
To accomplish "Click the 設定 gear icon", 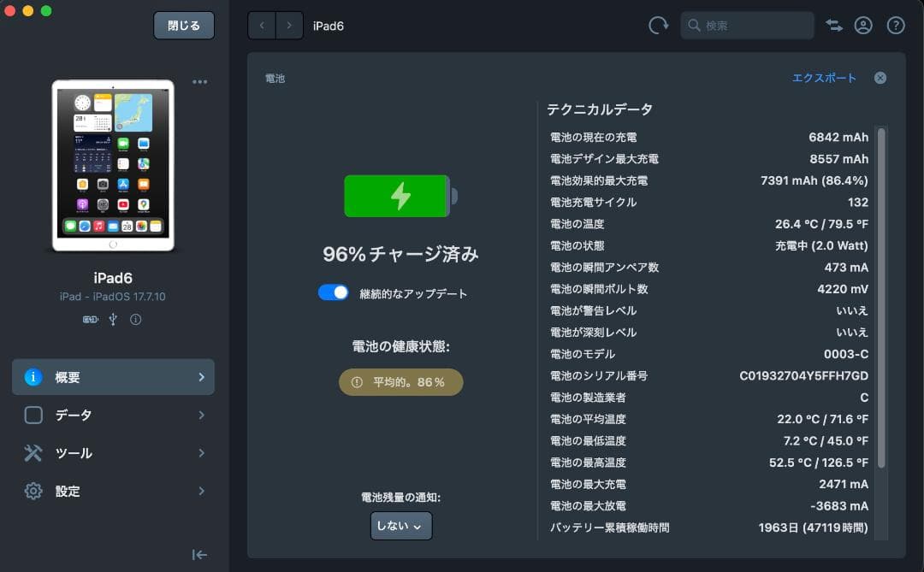I will 33,492.
